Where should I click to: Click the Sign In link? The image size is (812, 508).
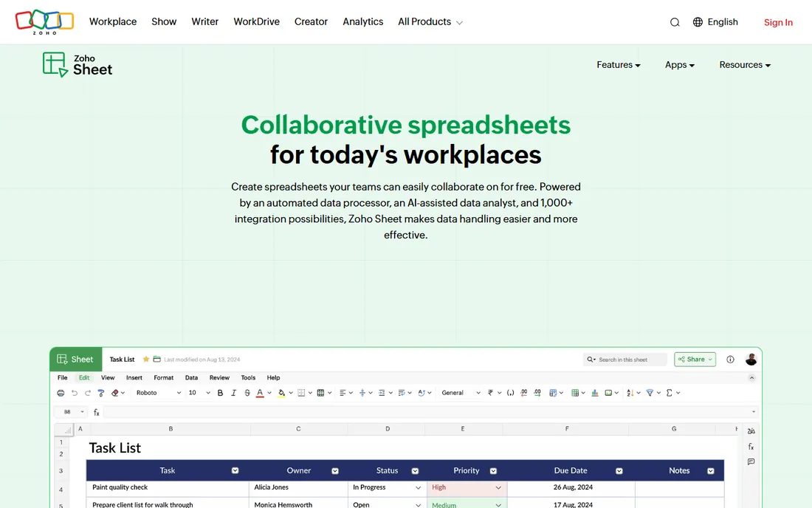(778, 22)
